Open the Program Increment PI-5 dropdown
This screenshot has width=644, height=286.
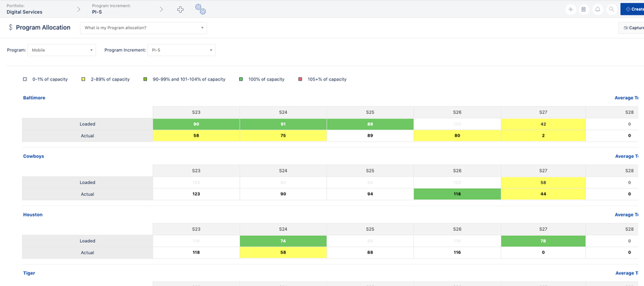(182, 50)
